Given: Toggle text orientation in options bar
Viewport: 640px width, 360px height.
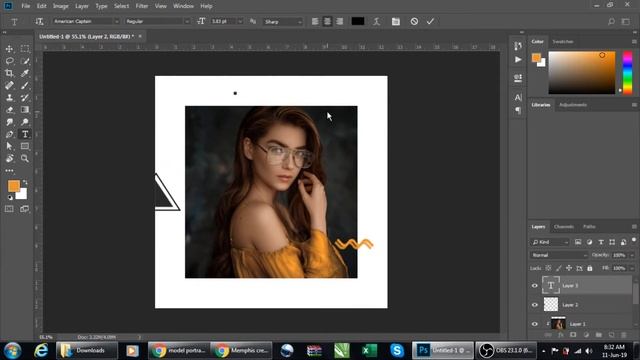Looking at the screenshot, I should (x=39, y=21).
